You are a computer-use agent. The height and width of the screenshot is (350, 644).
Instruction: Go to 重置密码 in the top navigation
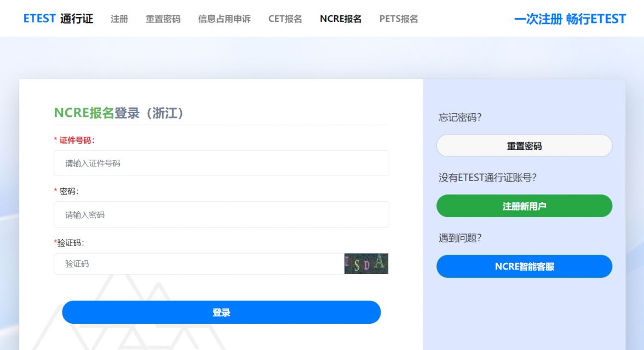pos(163,19)
